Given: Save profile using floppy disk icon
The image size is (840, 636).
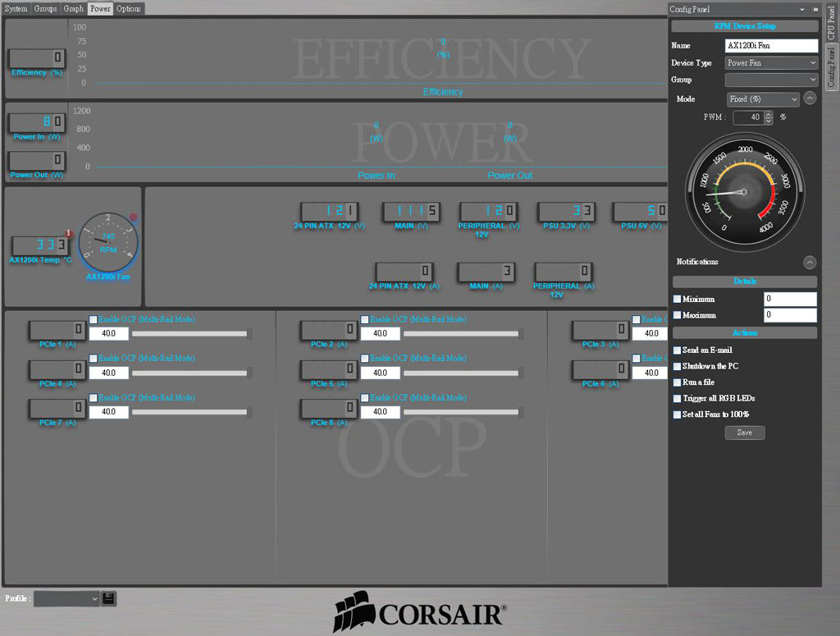Looking at the screenshot, I should click(108, 598).
